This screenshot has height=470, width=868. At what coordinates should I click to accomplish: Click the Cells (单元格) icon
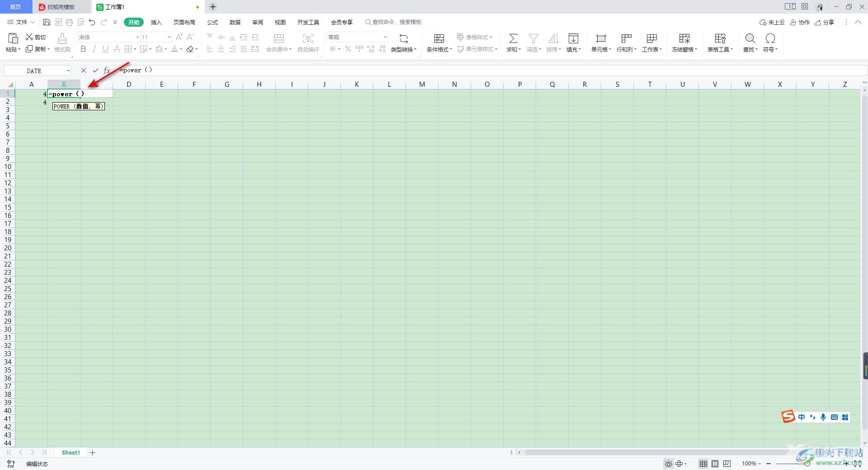pos(601,38)
